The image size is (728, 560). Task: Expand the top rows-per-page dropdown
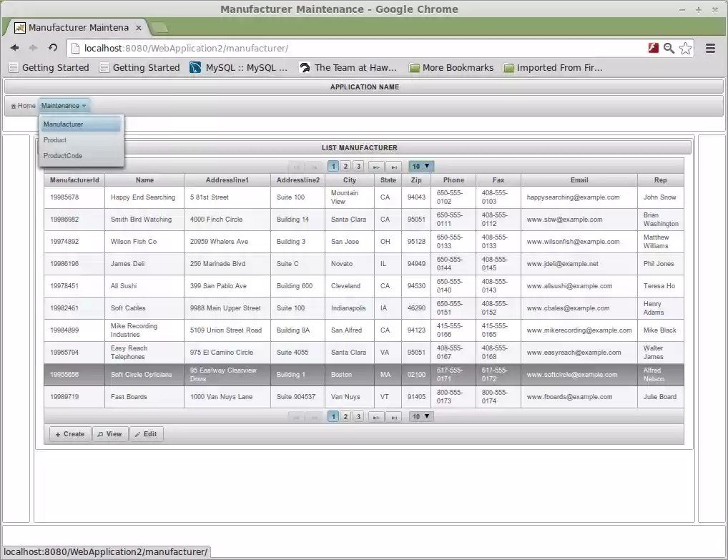[x=421, y=166]
